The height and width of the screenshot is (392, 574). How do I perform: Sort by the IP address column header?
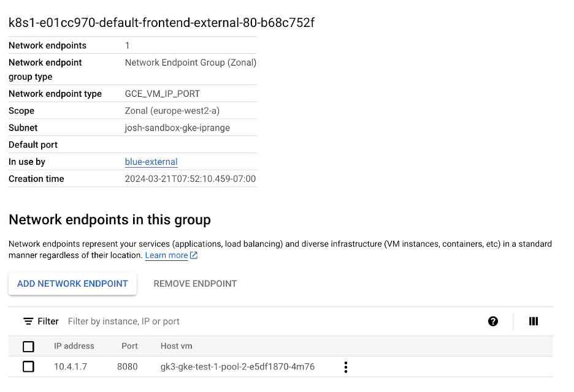click(74, 346)
